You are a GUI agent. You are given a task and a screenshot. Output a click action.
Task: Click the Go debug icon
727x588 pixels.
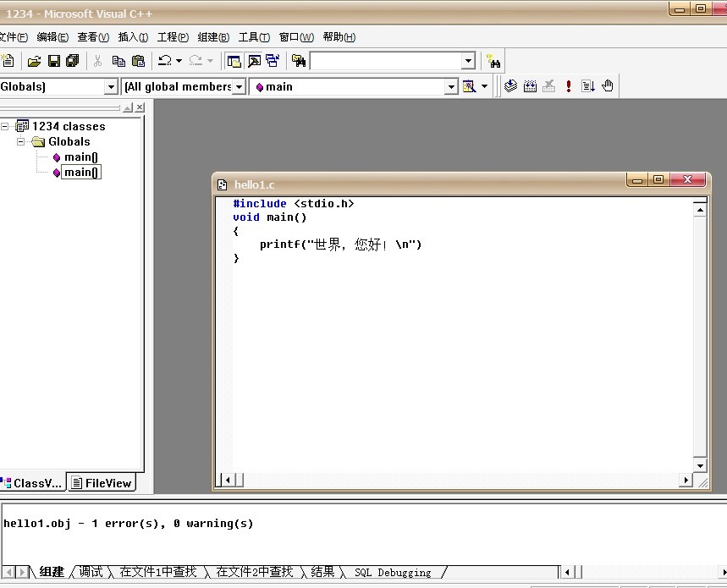pyautogui.click(x=588, y=86)
